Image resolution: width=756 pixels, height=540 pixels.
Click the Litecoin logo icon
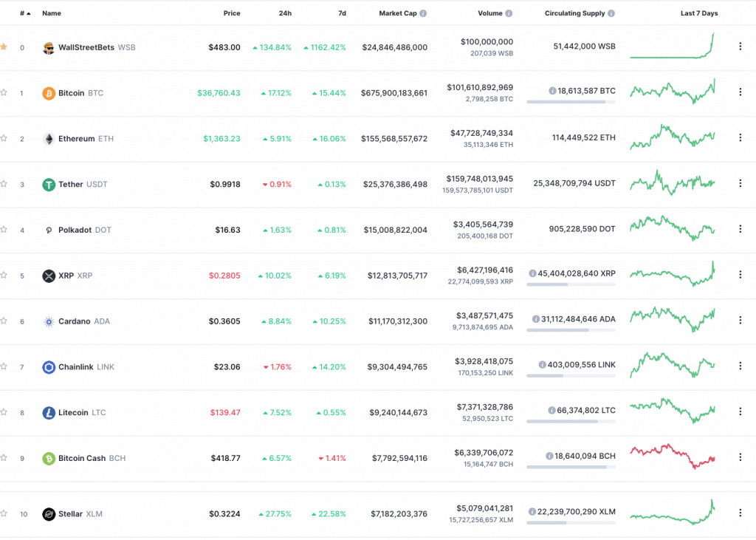[x=49, y=413]
